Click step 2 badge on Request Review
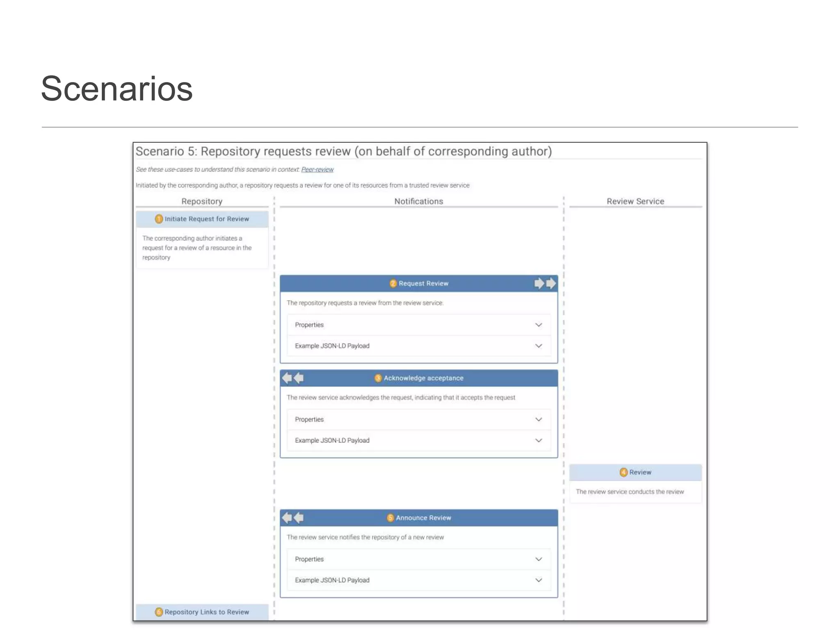The height and width of the screenshot is (630, 840). tap(393, 283)
